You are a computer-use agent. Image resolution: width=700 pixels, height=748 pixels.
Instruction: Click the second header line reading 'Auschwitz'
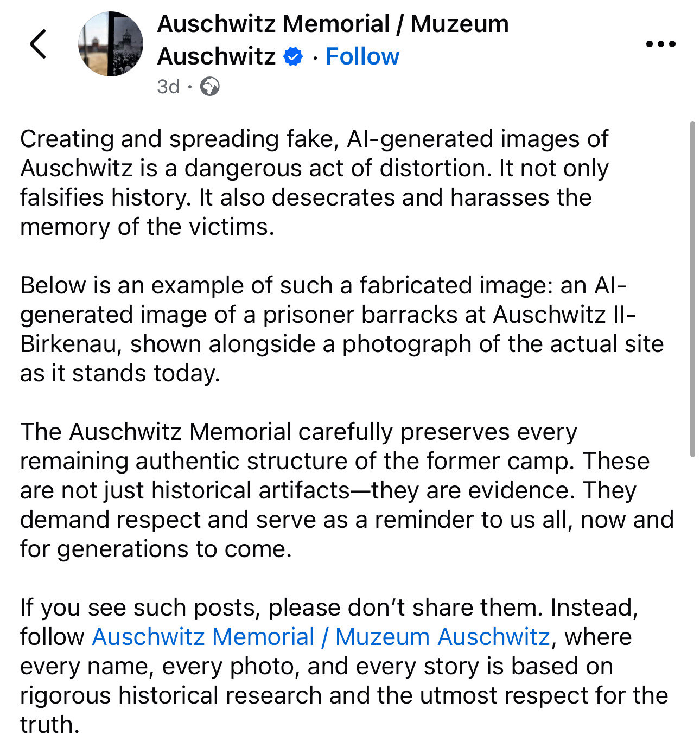217,56
